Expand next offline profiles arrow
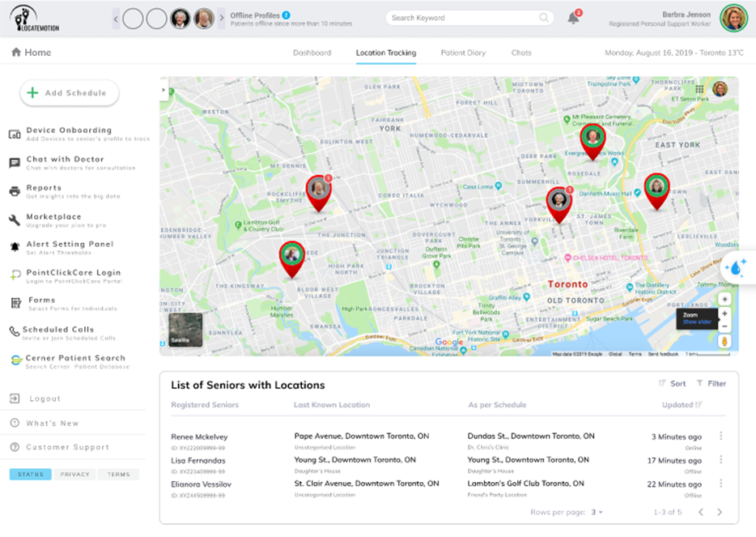This screenshot has height=537, width=756. (222, 18)
